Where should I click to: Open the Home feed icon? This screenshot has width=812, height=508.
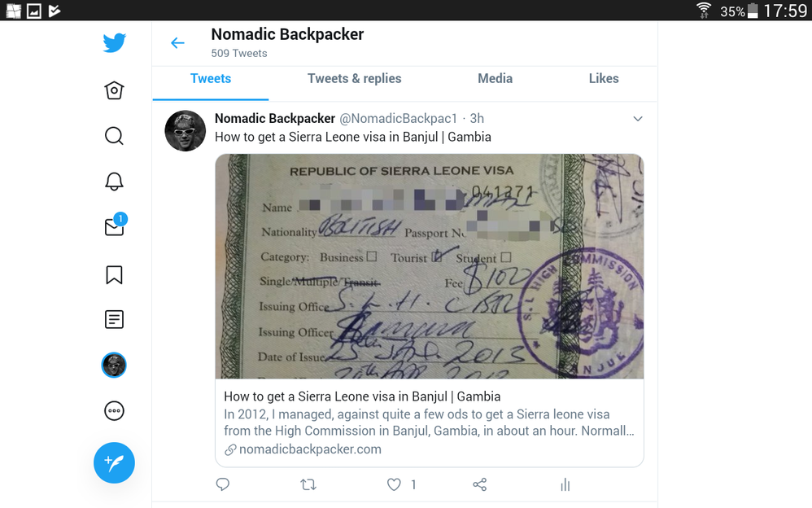click(x=114, y=90)
